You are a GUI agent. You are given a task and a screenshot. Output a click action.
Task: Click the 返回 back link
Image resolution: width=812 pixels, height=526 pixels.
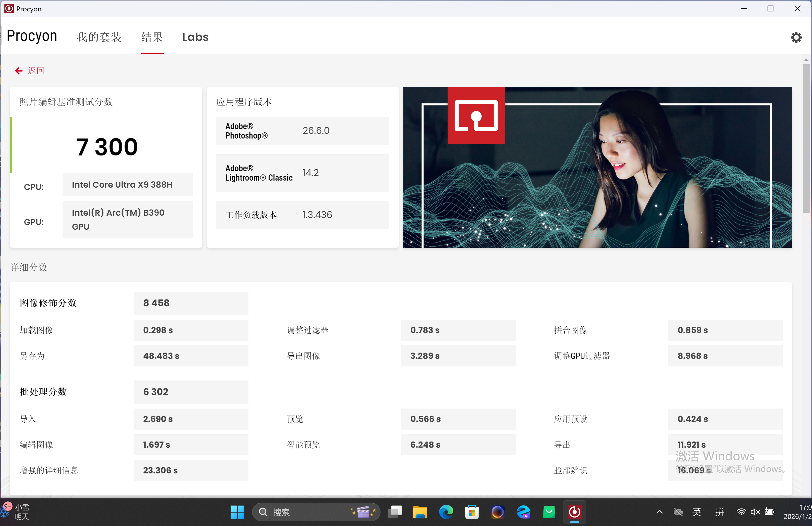36,71
